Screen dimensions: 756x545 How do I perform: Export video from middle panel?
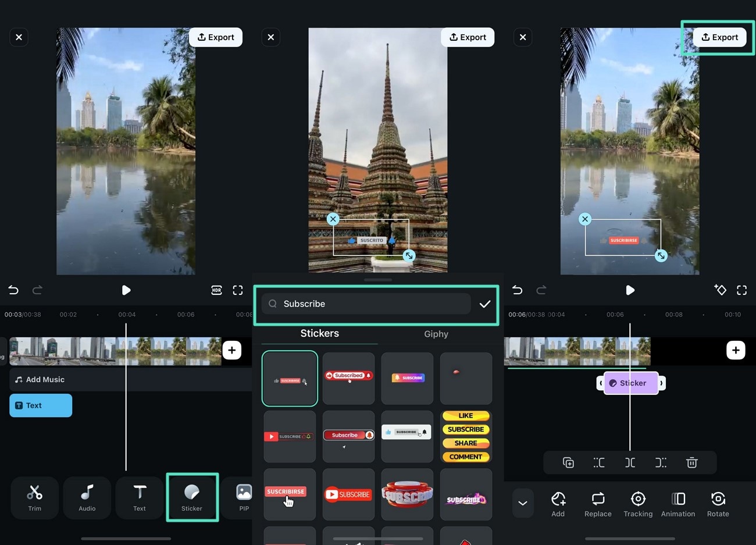[x=468, y=37]
